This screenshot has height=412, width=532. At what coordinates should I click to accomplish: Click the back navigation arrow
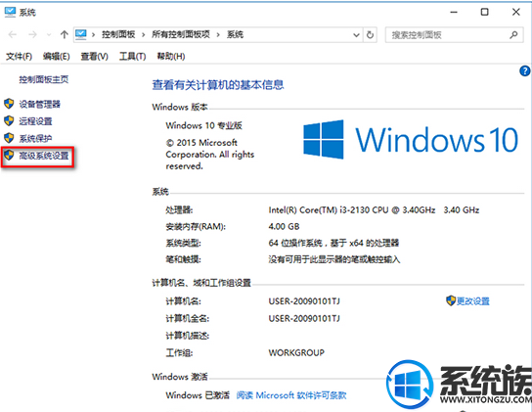tap(13, 34)
